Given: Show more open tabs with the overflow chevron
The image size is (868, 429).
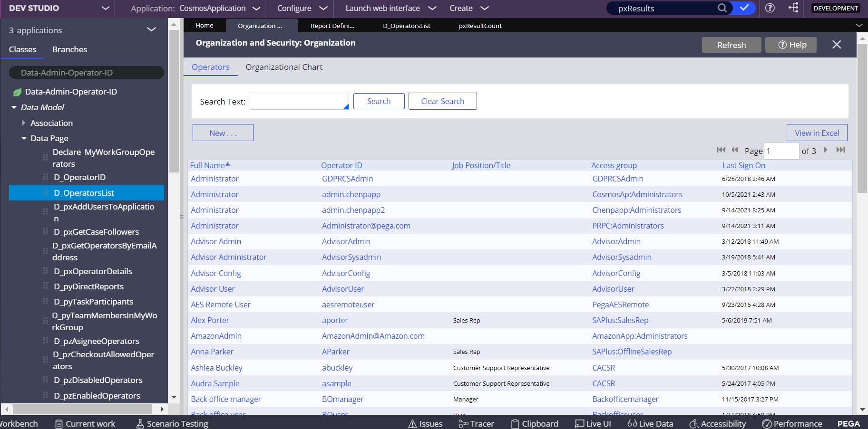Looking at the screenshot, I should pos(858,25).
